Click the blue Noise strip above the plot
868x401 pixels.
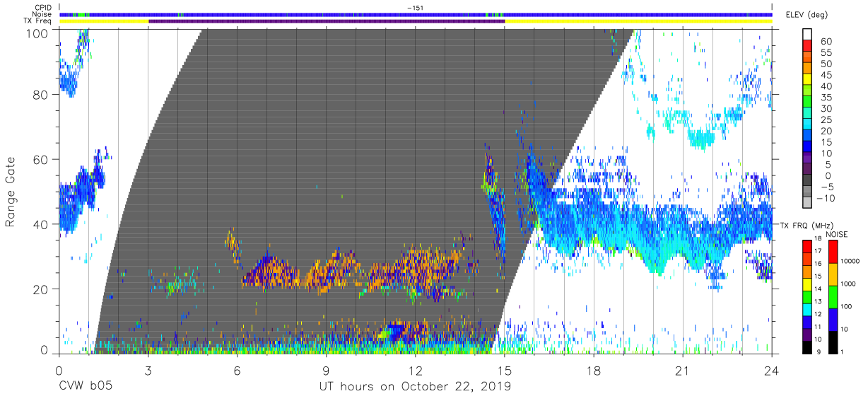(416, 14)
